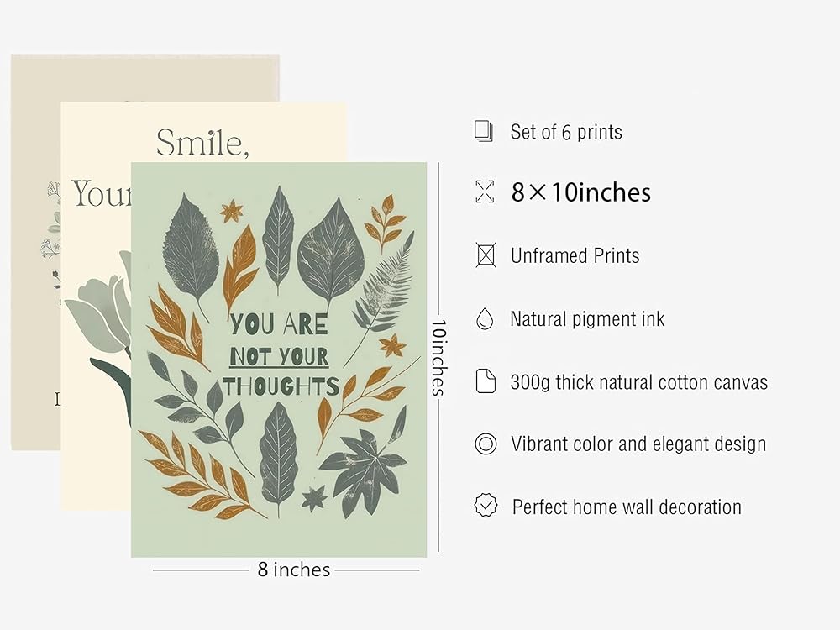
Task: Click the checkmark badge icon
Action: (x=486, y=506)
